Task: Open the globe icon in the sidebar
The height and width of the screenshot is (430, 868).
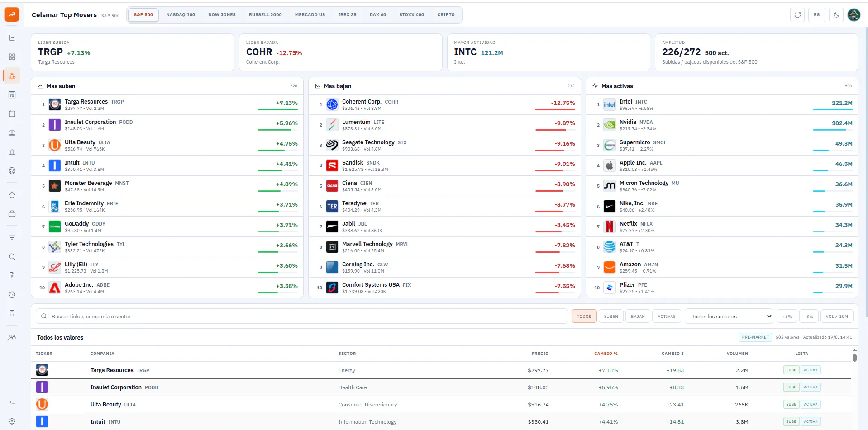Action: click(x=12, y=171)
